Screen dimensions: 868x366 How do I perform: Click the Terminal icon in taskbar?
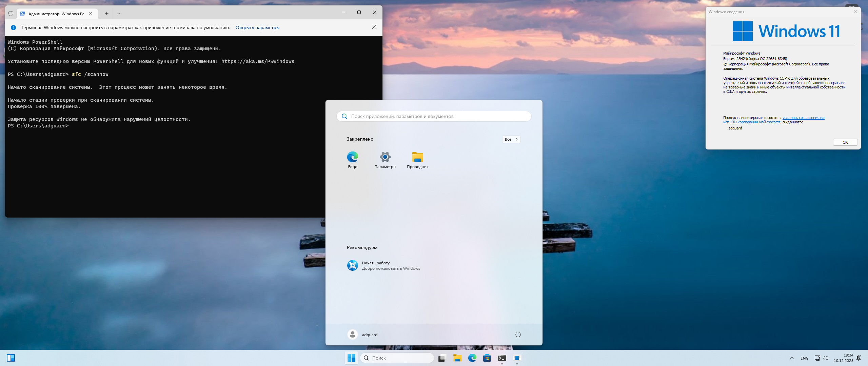pos(502,358)
